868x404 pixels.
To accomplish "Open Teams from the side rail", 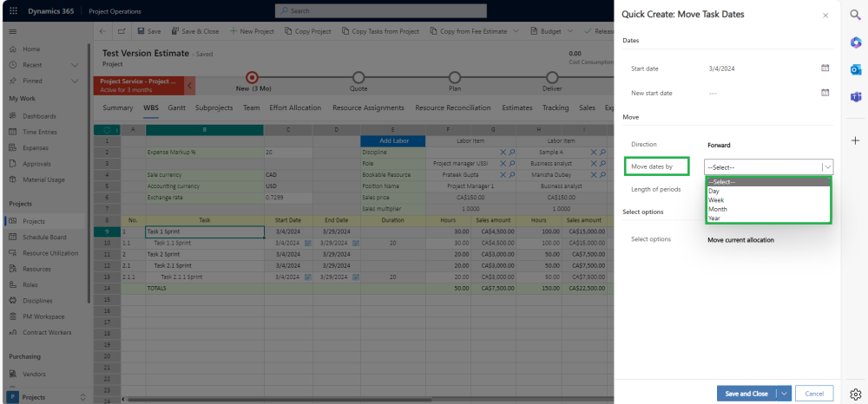I will pyautogui.click(x=856, y=97).
